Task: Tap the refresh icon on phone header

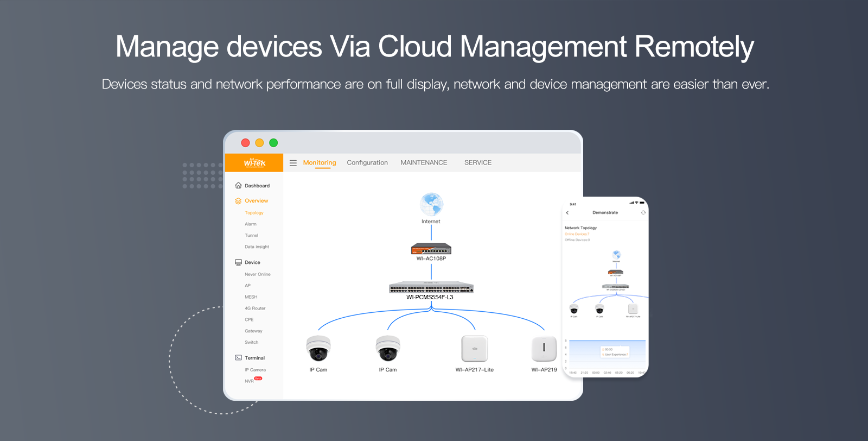Action: point(643,213)
